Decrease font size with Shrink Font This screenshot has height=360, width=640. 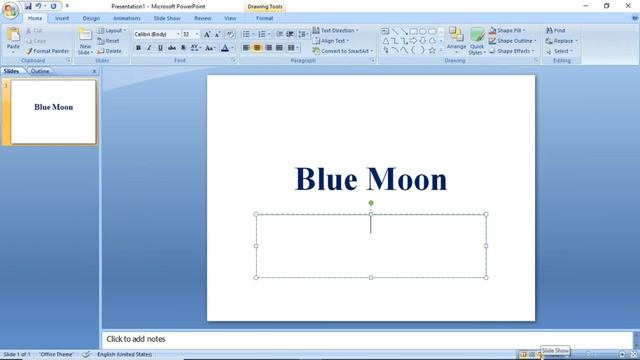(x=218, y=34)
